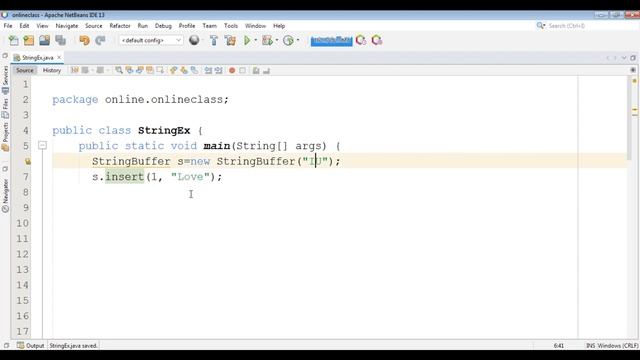Select the StringEx.java editor tab
This screenshot has height=360, width=640.
tap(37, 58)
